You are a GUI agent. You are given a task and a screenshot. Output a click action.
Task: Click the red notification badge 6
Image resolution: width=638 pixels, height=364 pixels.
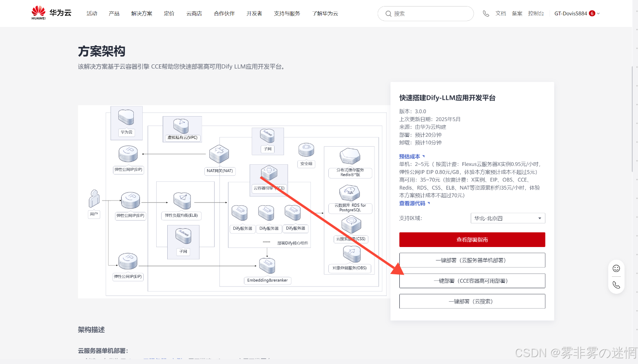[x=592, y=13]
